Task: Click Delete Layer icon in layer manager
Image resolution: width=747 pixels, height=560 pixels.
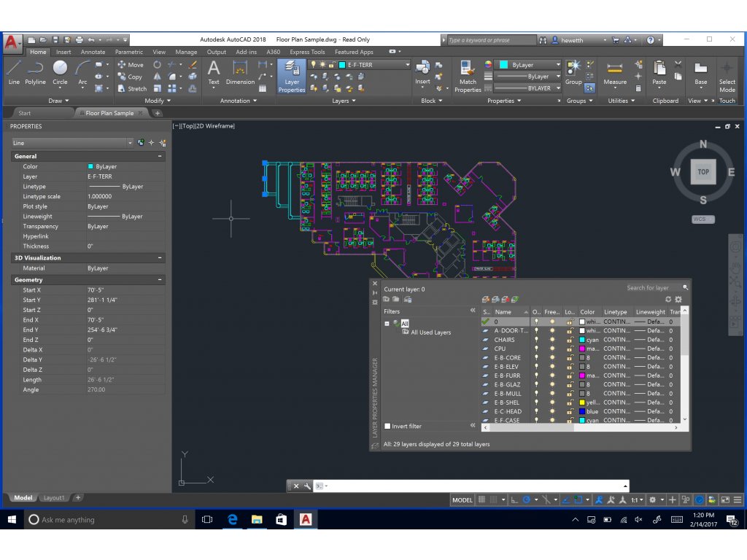Action: (x=505, y=300)
